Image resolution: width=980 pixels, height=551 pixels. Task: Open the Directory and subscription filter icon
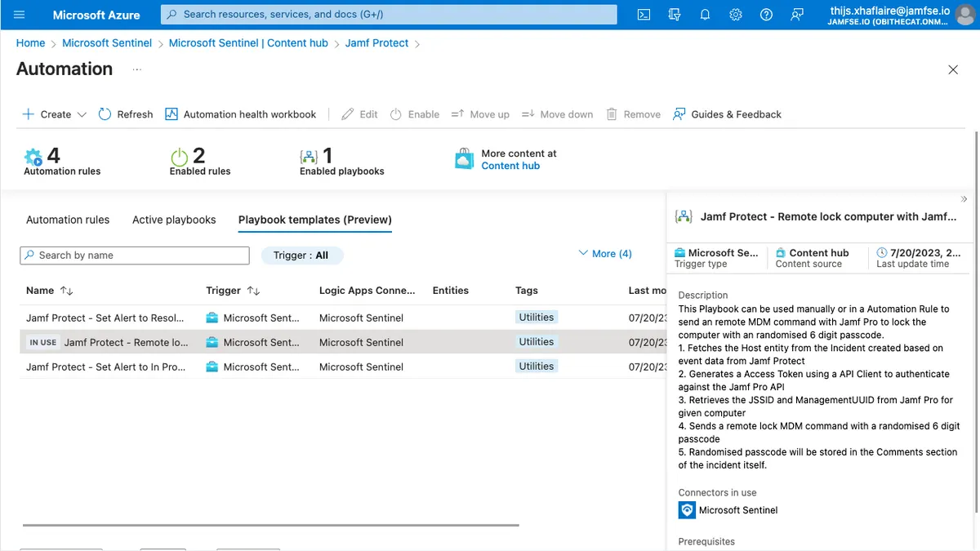coord(675,14)
